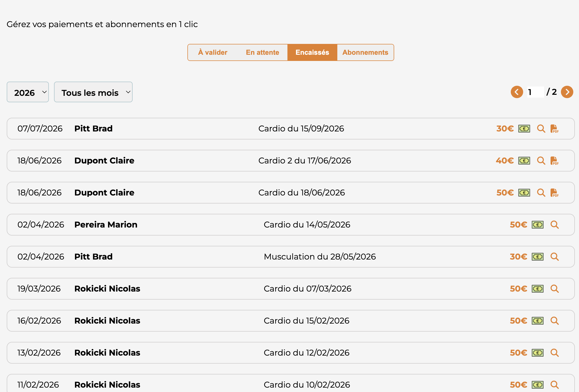Select the Encaissés tab
This screenshot has height=392, width=579.
pyautogui.click(x=312, y=52)
